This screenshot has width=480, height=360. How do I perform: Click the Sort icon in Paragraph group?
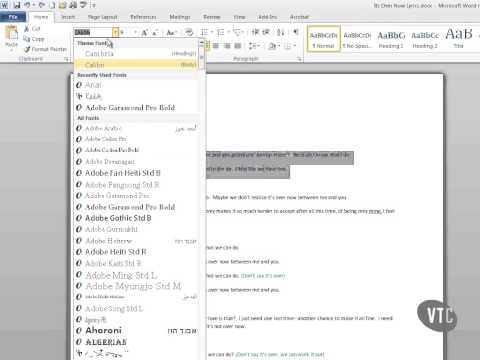(281, 32)
